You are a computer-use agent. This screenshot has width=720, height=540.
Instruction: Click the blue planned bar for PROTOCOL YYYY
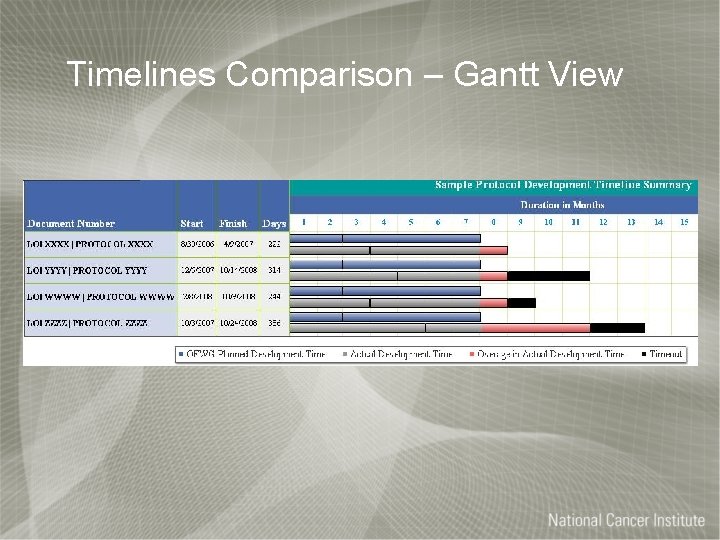click(385, 264)
